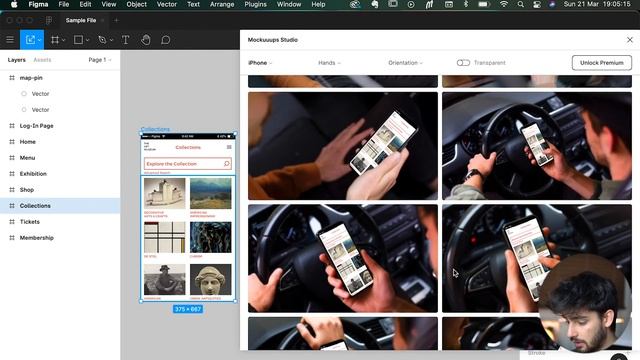Open the Figma home grid icon
The image size is (640, 360).
[x=49, y=20]
